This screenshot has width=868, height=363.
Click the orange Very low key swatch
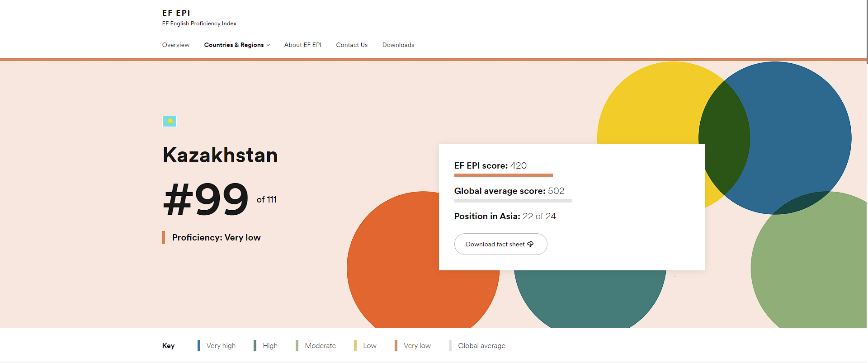tap(396, 345)
